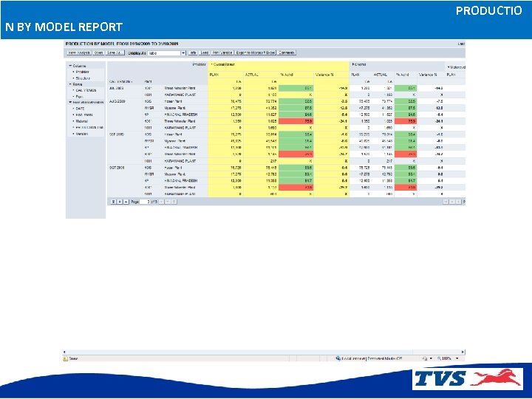Screen dimensions: 532x399
Task: Click HIMACHAL PRADESH in AUG 2009 rows
Action: pos(181,115)
